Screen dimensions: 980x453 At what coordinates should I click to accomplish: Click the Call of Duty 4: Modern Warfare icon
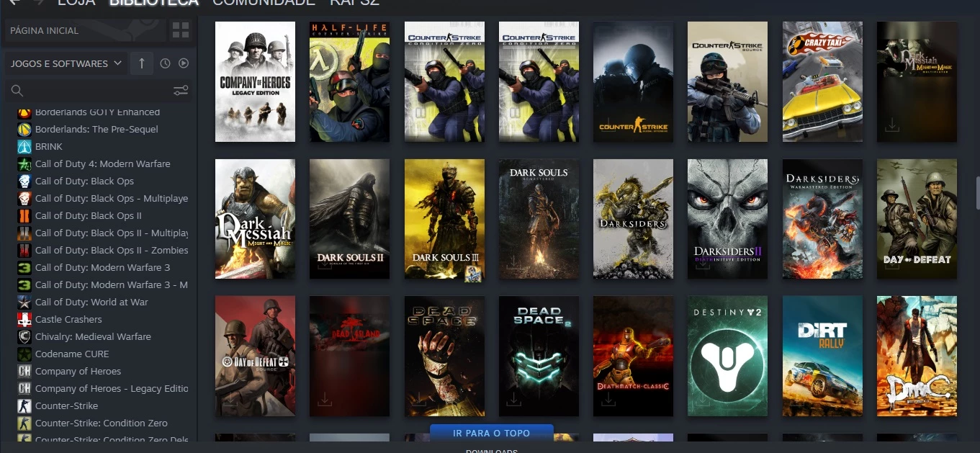tap(24, 164)
